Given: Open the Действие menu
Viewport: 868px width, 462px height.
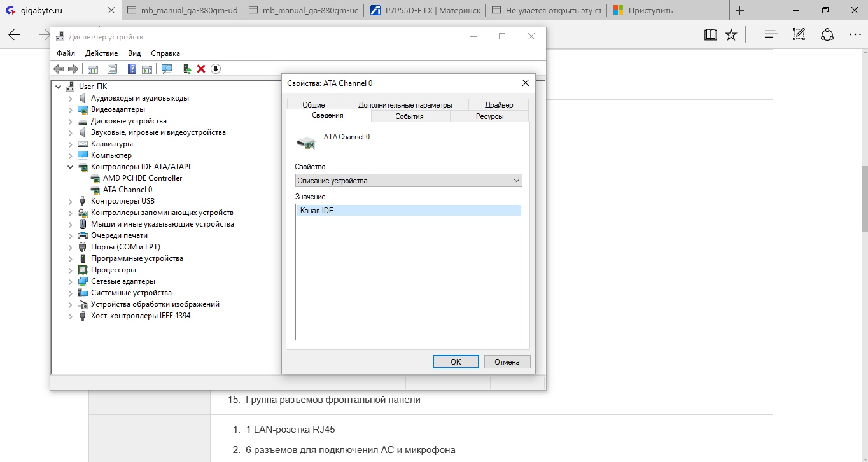Looking at the screenshot, I should [101, 53].
